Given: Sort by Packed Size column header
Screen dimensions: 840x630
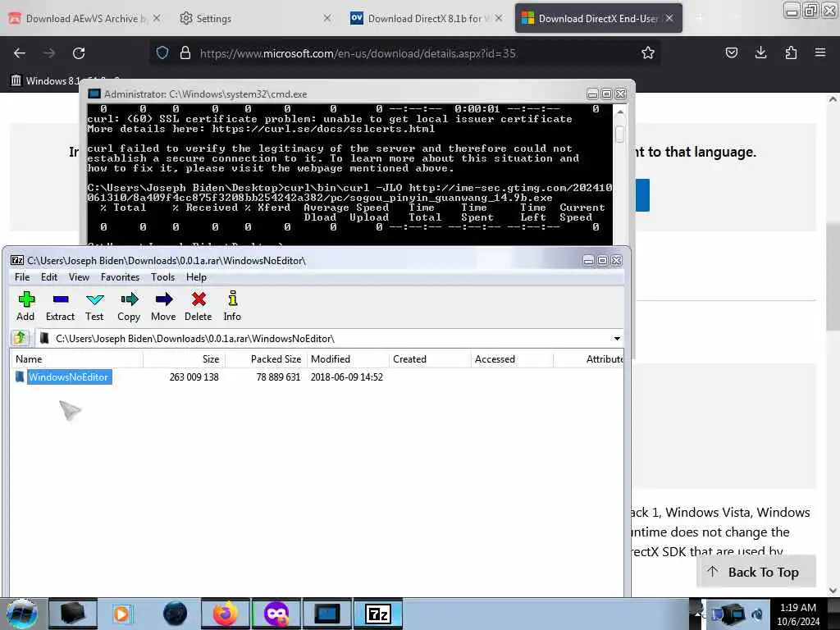Looking at the screenshot, I should [267, 359].
